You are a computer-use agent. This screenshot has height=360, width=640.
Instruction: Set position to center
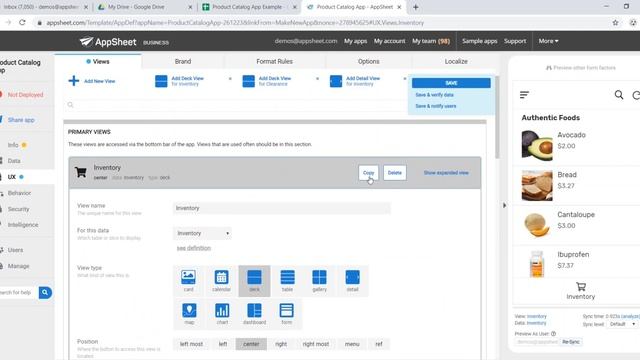[251, 344]
